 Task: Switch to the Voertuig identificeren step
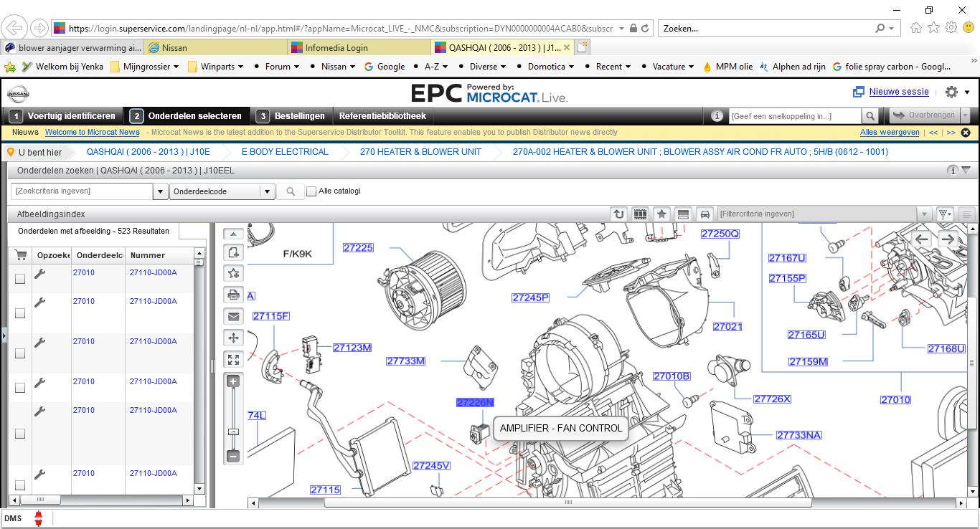click(64, 116)
